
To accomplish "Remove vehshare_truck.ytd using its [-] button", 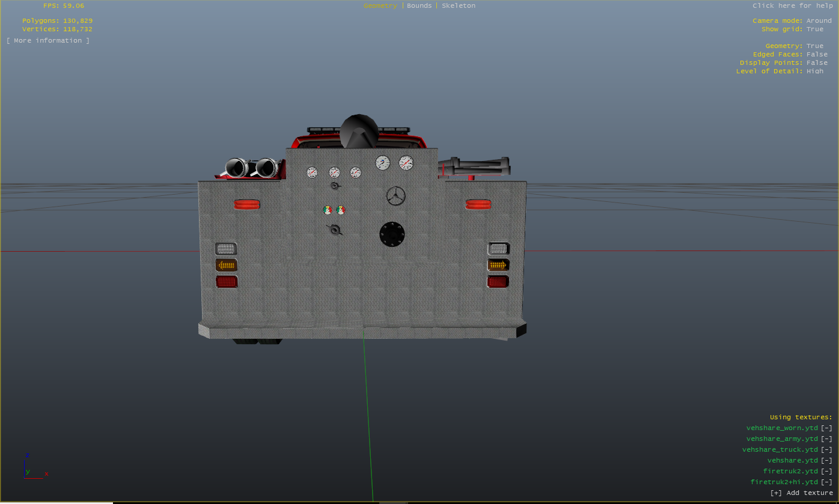I will pos(827,450).
